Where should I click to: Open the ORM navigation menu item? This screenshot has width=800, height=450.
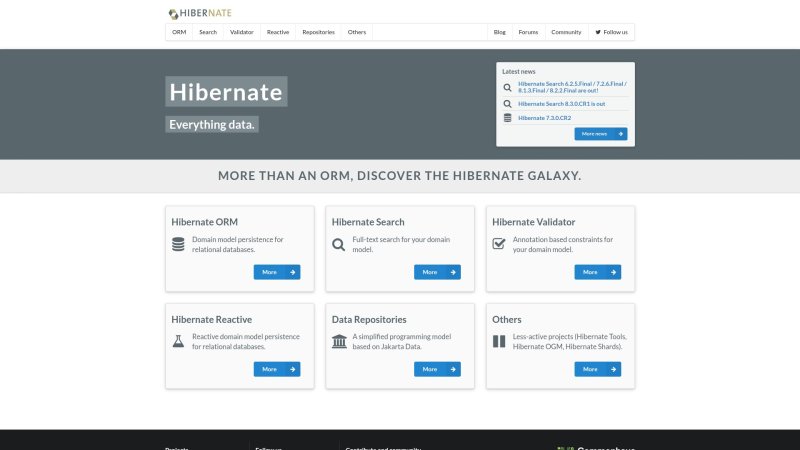tap(179, 32)
